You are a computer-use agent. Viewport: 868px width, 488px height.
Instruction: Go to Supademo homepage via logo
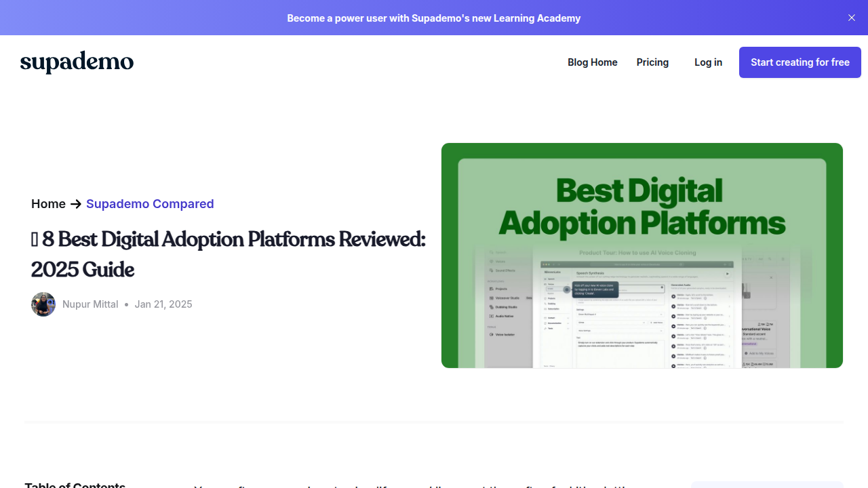click(77, 62)
